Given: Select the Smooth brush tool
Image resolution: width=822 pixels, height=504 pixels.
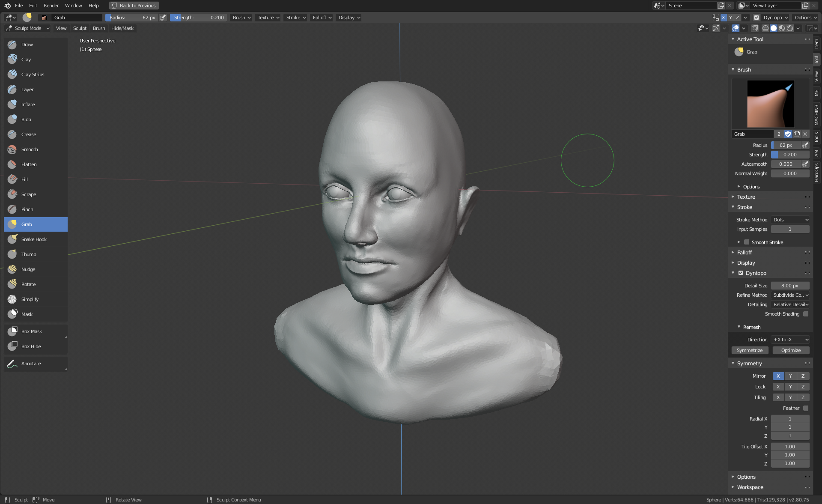Looking at the screenshot, I should [30, 149].
